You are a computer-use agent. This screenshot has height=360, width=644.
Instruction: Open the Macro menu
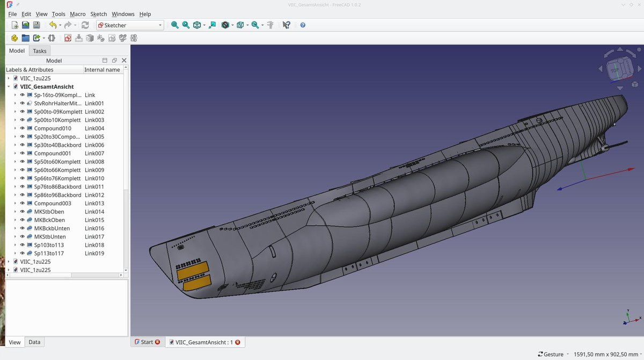(77, 14)
